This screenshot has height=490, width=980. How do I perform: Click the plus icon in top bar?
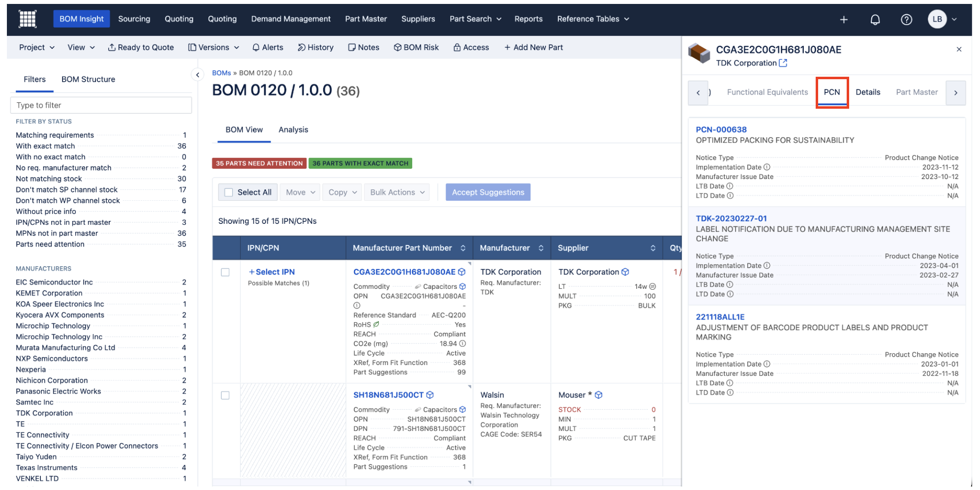(843, 20)
